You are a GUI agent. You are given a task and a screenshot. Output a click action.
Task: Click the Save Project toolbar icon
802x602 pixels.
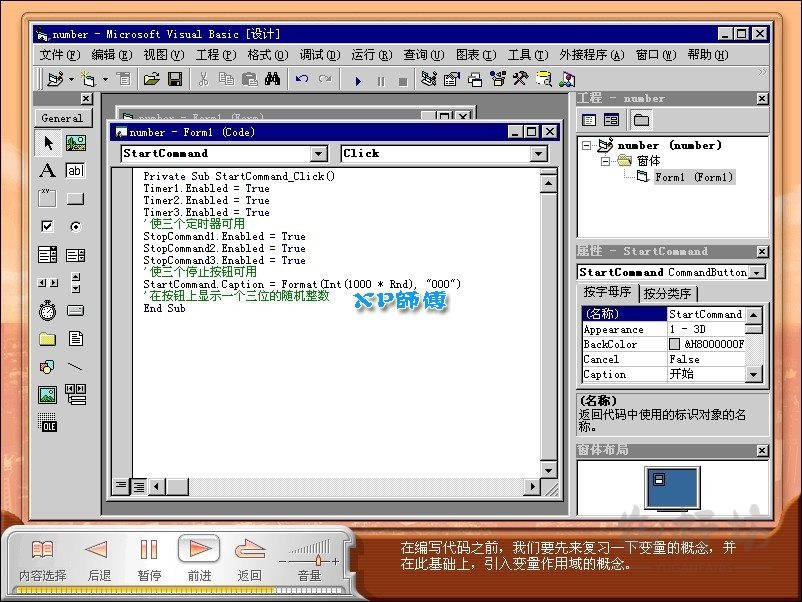point(175,79)
